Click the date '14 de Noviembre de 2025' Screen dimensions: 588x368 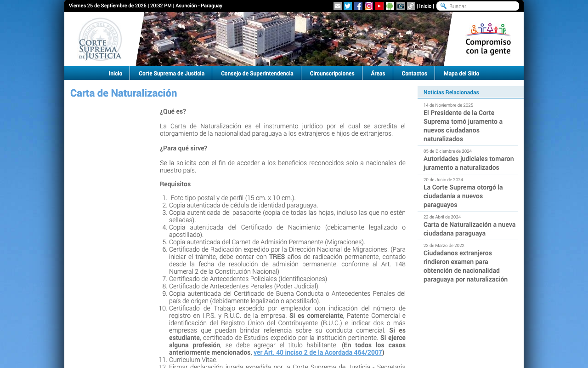click(448, 105)
